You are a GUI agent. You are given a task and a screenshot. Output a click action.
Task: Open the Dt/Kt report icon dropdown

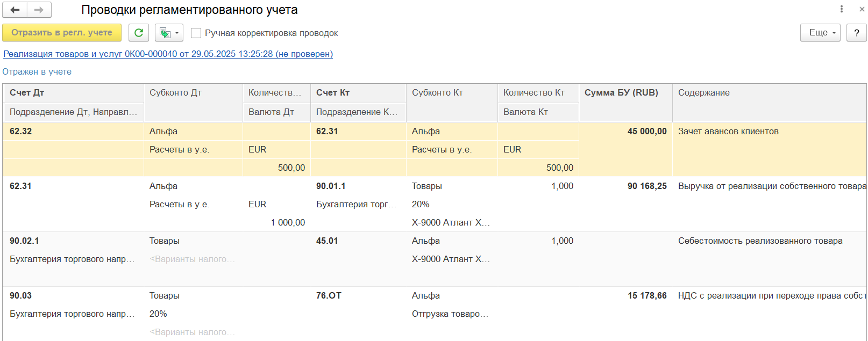tap(169, 33)
